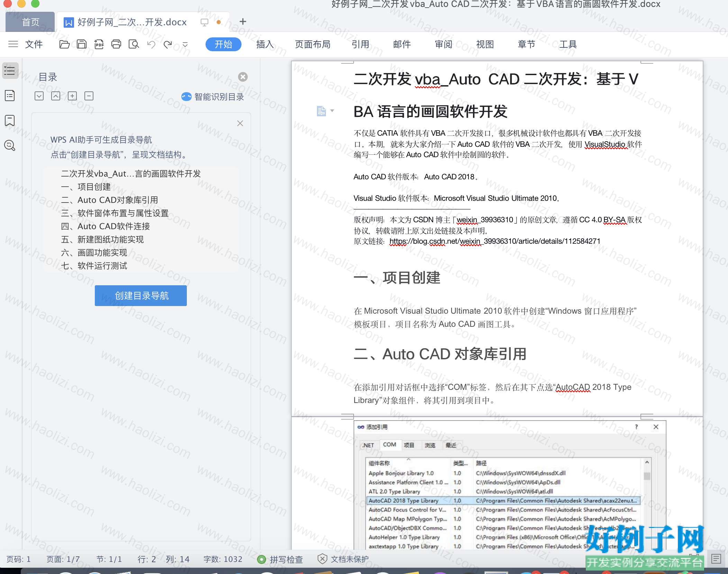The image size is (728, 574).
Task: Select the 插入 ribbon tab
Action: [265, 44]
